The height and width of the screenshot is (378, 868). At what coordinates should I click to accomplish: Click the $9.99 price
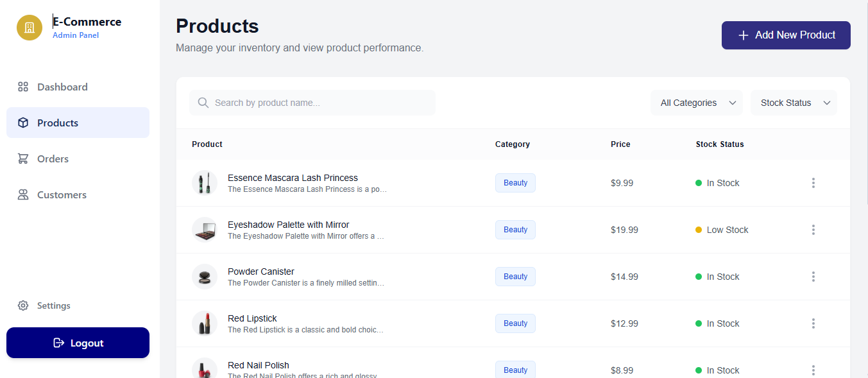[622, 183]
